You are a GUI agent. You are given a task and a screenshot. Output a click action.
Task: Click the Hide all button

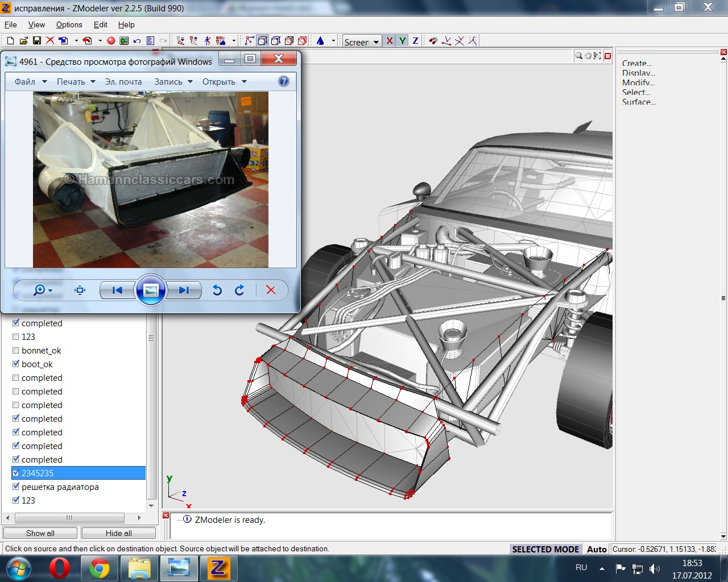[118, 533]
